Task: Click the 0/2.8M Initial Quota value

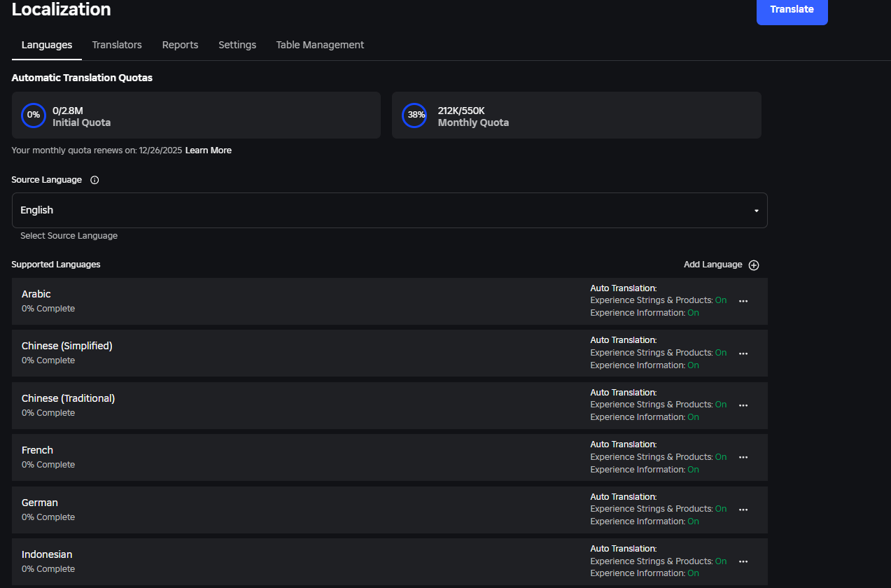Action: pos(68,110)
